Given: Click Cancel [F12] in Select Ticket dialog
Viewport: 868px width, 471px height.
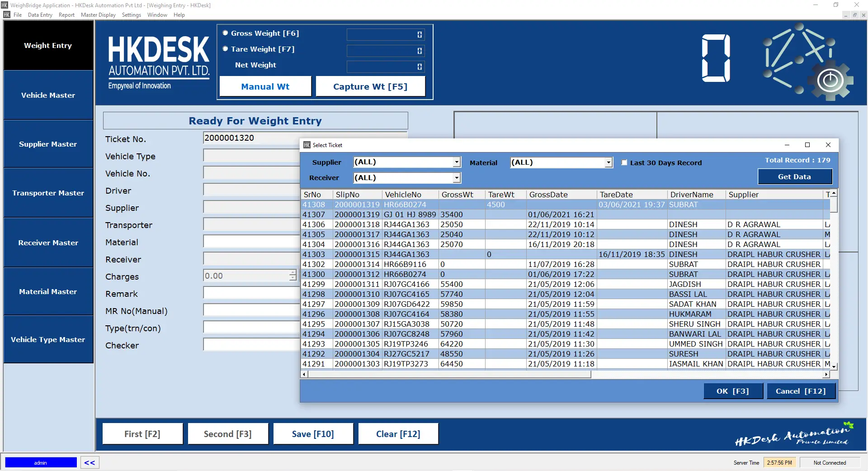Looking at the screenshot, I should tap(801, 391).
